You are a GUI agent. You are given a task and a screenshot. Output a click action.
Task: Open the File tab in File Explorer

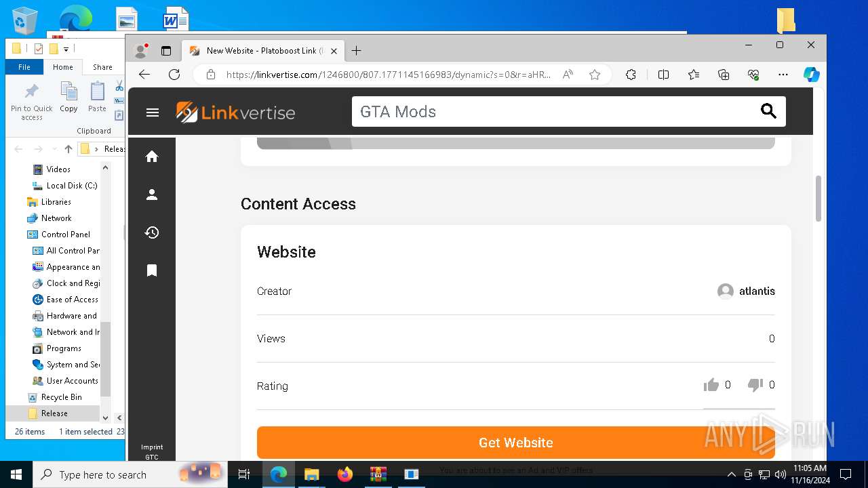(24, 67)
